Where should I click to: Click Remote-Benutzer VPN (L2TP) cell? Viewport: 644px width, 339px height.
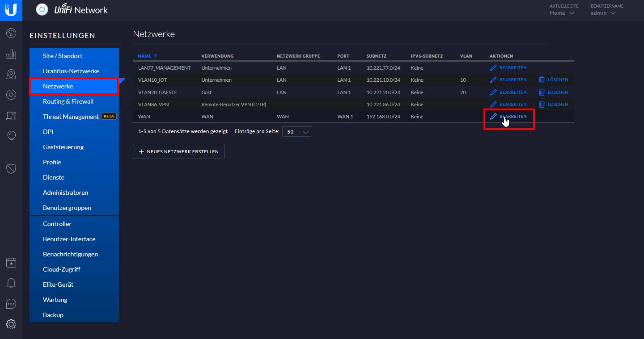pyautogui.click(x=234, y=104)
